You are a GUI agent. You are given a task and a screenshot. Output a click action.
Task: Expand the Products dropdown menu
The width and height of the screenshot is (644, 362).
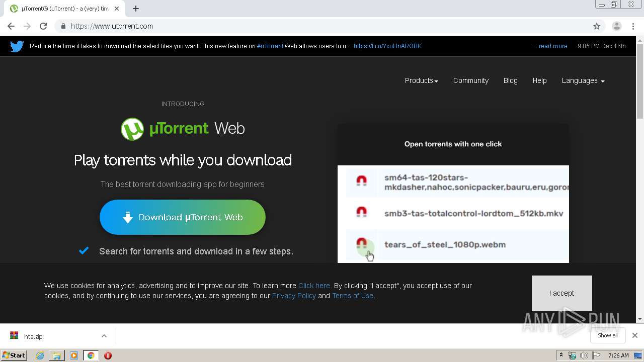coord(421,80)
